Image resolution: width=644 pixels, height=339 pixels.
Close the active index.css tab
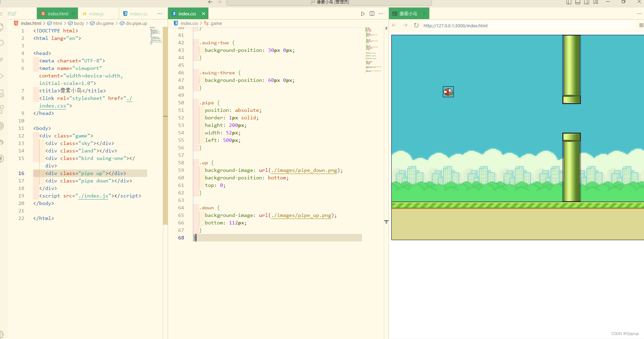pos(204,14)
